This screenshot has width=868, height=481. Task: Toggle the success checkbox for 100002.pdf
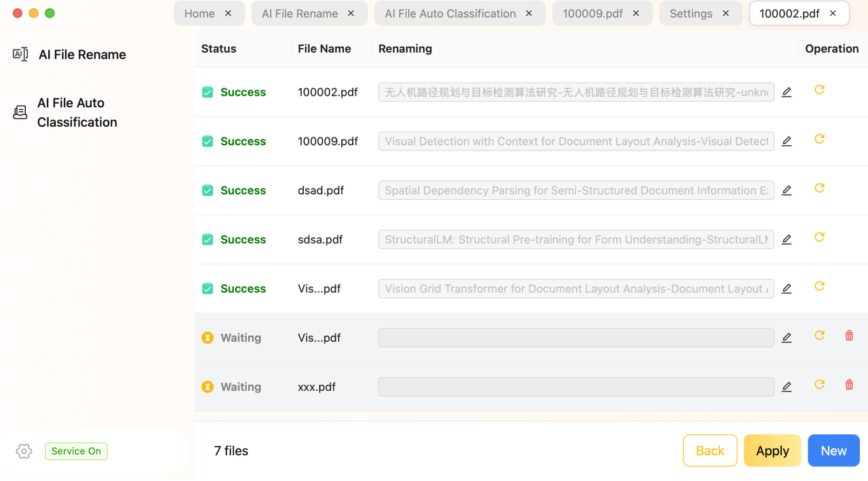click(208, 92)
